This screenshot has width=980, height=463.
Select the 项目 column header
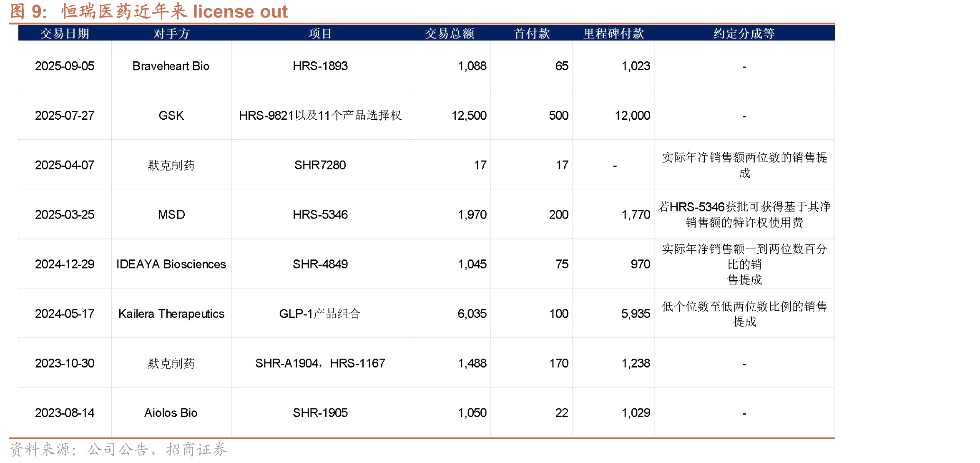pos(320,33)
